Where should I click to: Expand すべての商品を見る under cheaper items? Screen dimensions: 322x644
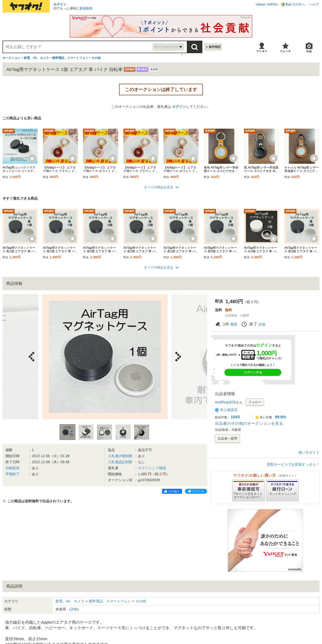pyautogui.click(x=161, y=187)
